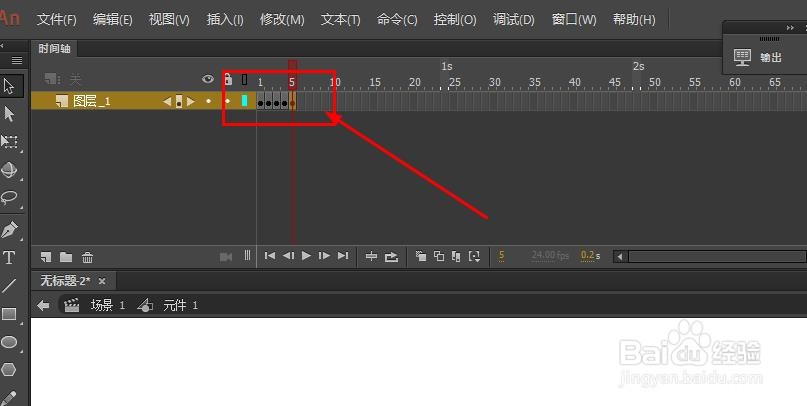Go to last frame button
This screenshot has height=406, width=807.
(x=343, y=256)
